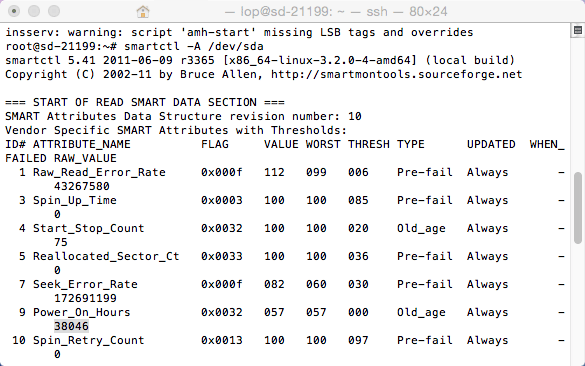
Task: Click the Spin_Retry_Count attribute name
Action: 89,340
